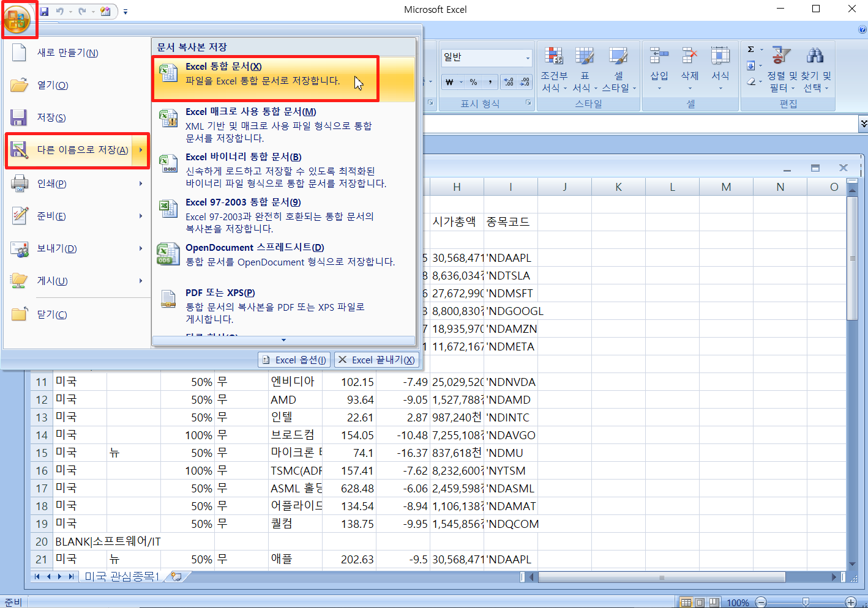Open the 준비(E) menu entry
Image resolution: width=868 pixels, height=608 pixels.
(x=77, y=216)
